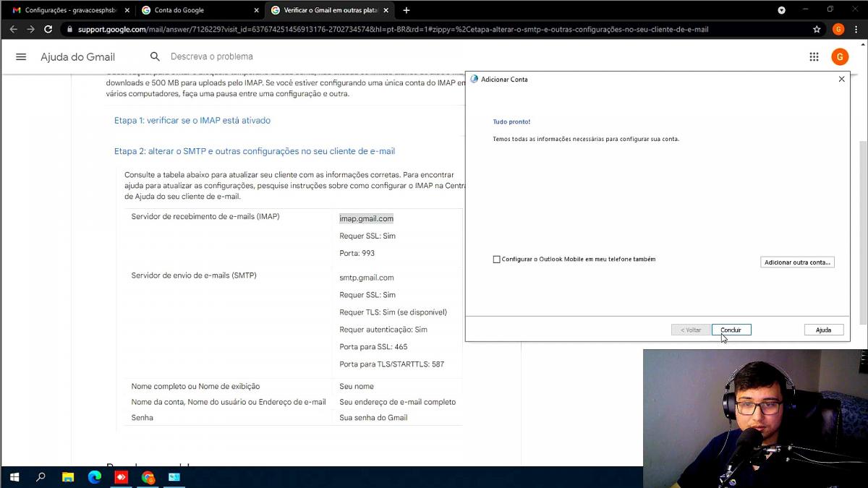
Task: Click Adicionar outra conta button
Action: click(797, 262)
